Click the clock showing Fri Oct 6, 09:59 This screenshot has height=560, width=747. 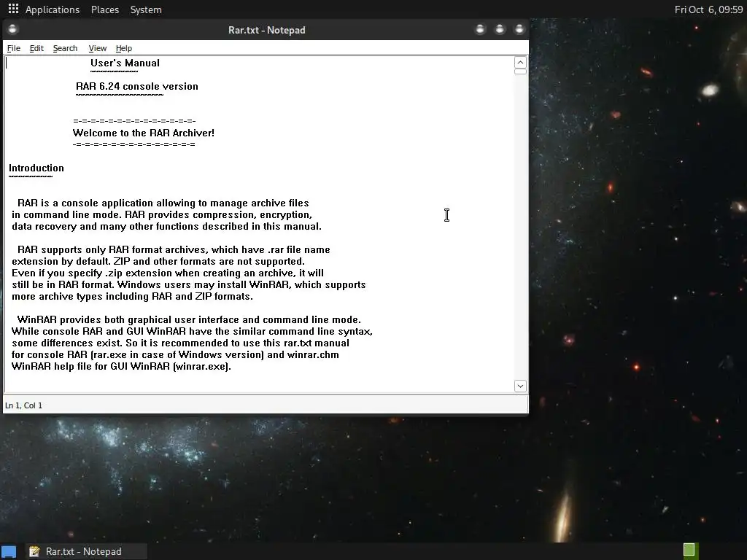click(708, 9)
